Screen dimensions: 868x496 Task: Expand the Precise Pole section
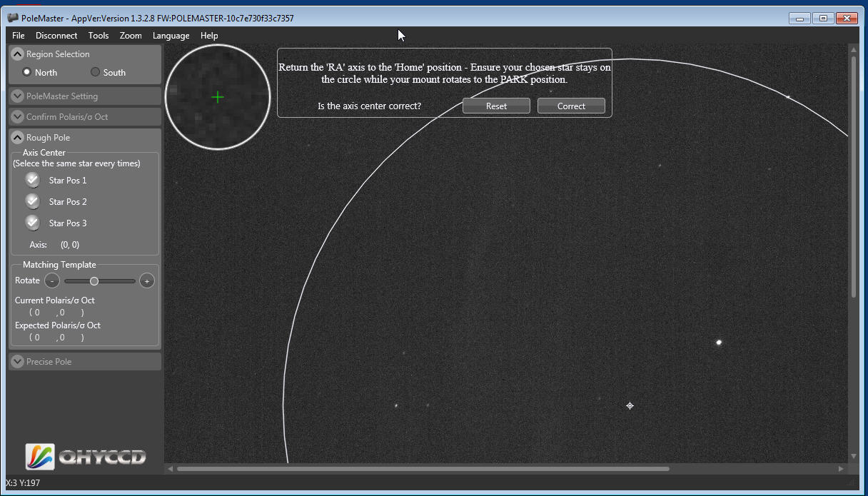tap(18, 362)
